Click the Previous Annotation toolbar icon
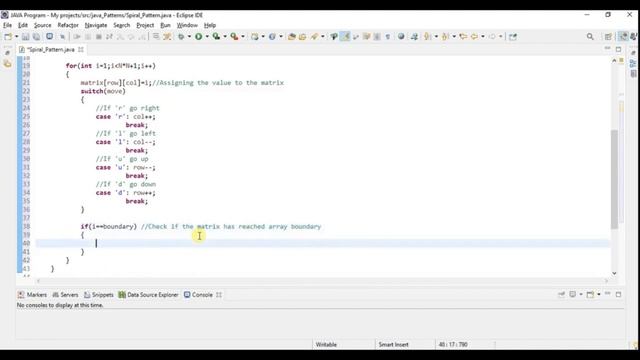The height and width of the screenshot is (360, 640). (x=445, y=37)
